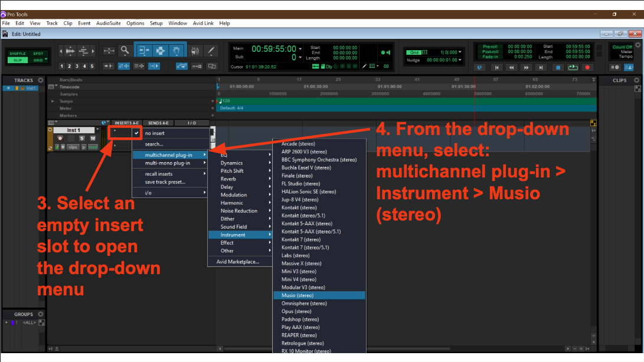Open the Tracks list dropdown menu
Viewport: 644px width, 362px height.
click(40, 80)
